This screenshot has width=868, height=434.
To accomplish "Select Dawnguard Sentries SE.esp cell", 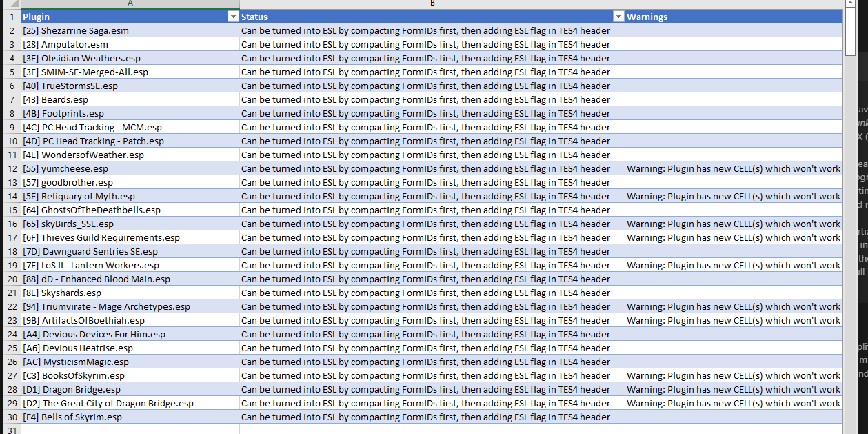I will [130, 251].
